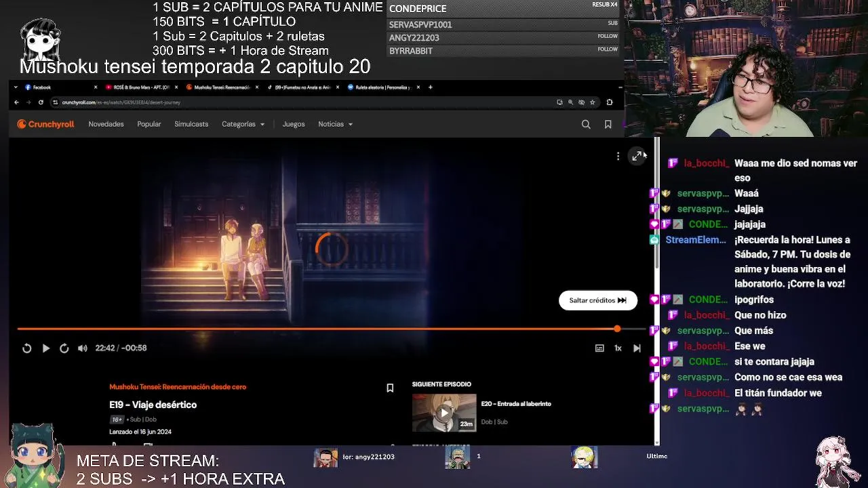Click la_bocchi_ username at Waaa message
The image size is (868, 488).
click(706, 163)
